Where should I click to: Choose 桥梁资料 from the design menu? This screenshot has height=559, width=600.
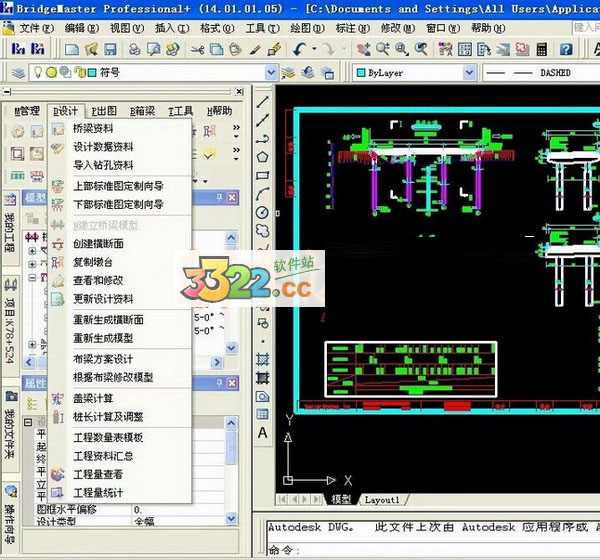[93, 129]
